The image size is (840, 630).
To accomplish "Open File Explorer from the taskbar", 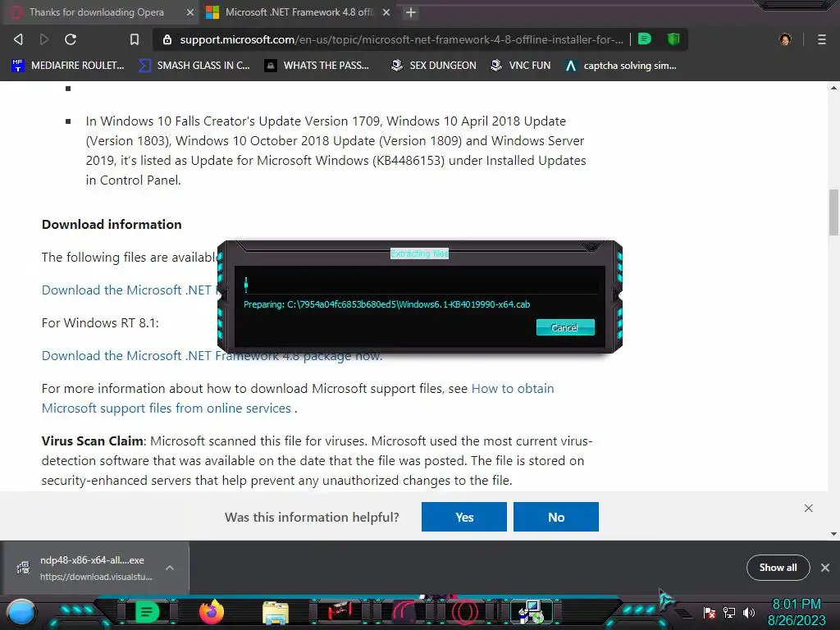I will [276, 613].
